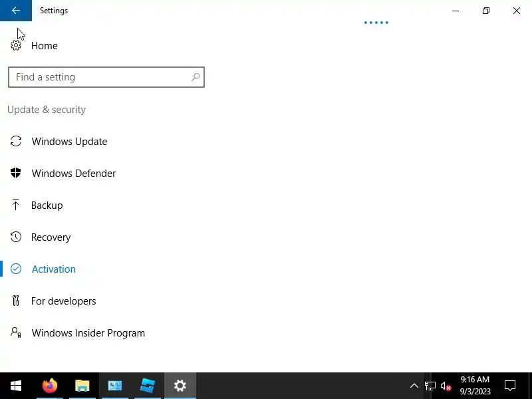Image resolution: width=532 pixels, height=399 pixels.
Task: Go back using the Settings back arrow
Action: (x=15, y=11)
